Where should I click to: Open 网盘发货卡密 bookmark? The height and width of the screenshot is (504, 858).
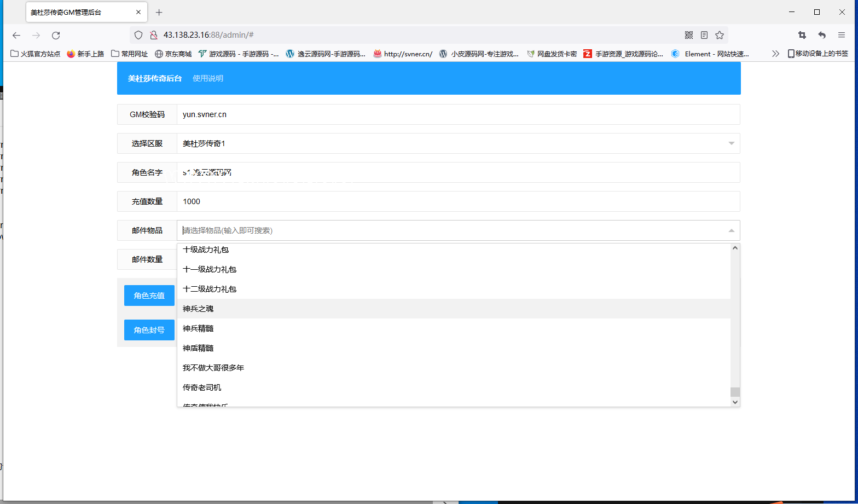point(552,54)
